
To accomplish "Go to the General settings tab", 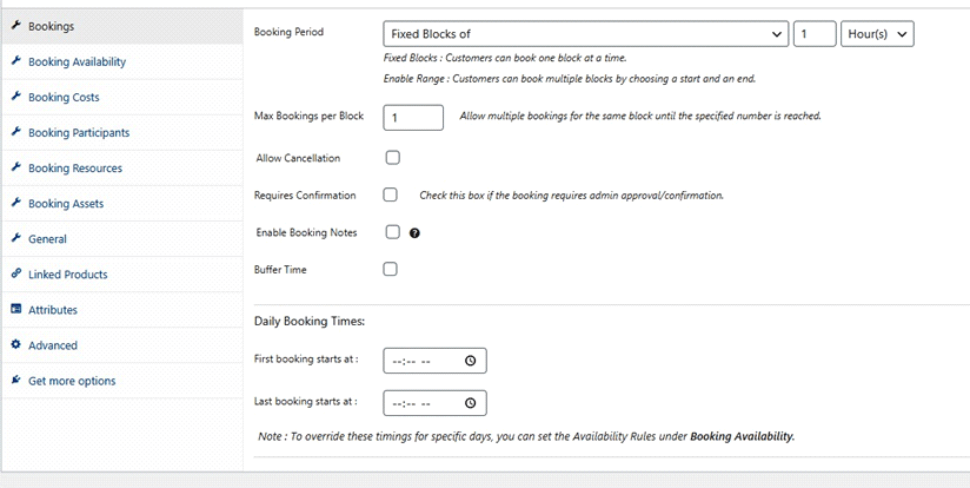I will (47, 239).
